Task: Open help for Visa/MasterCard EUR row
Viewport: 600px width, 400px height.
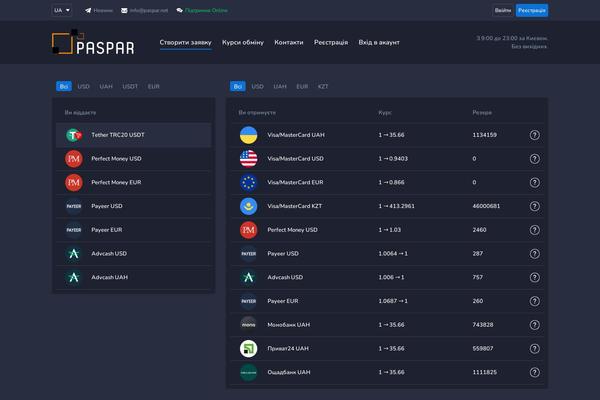Action: [x=535, y=183]
